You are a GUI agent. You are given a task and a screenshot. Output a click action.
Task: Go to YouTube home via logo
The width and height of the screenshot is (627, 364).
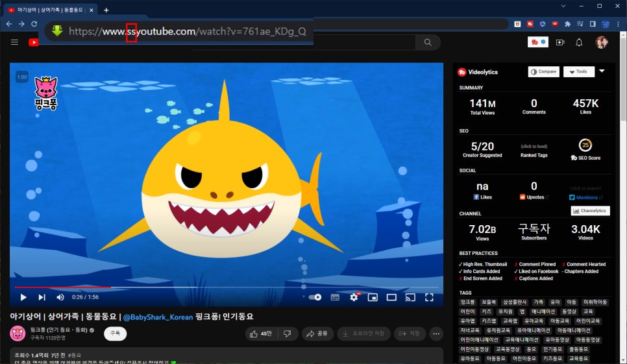34,42
